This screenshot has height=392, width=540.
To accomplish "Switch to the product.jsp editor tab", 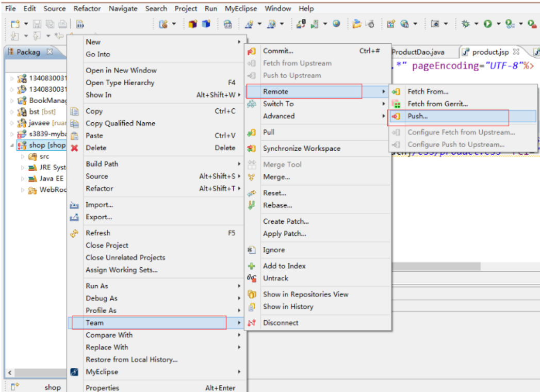I will [490, 52].
